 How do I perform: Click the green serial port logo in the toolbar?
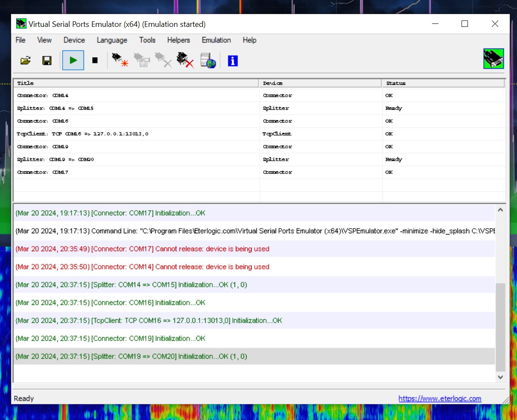coord(494,59)
